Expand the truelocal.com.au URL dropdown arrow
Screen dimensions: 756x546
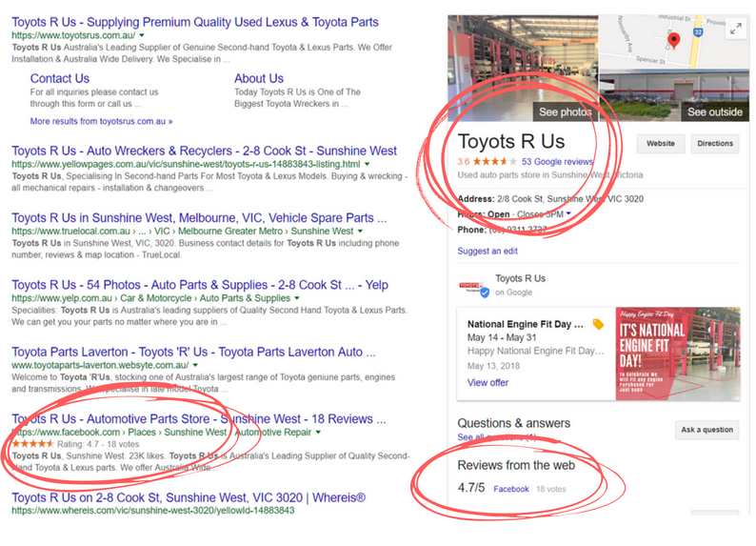tap(360, 231)
